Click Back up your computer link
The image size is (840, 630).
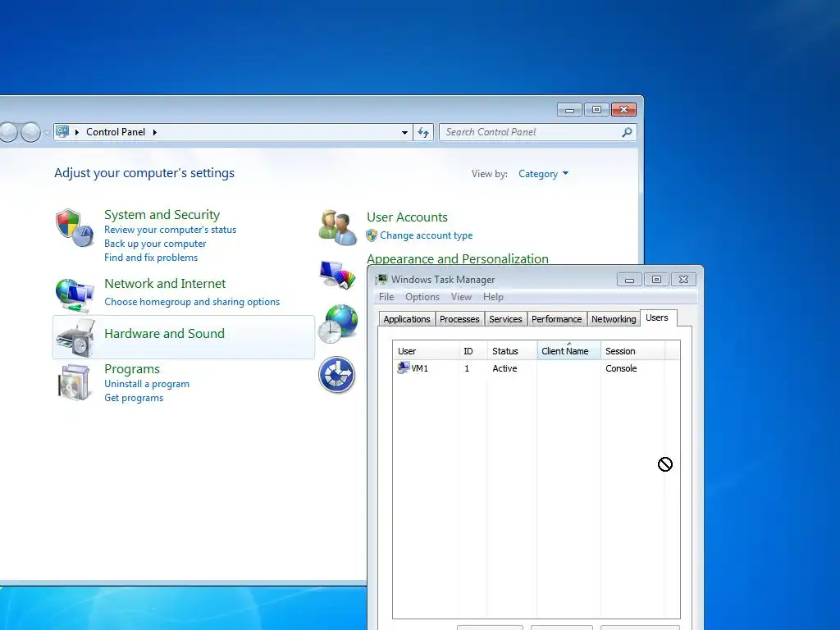click(155, 243)
